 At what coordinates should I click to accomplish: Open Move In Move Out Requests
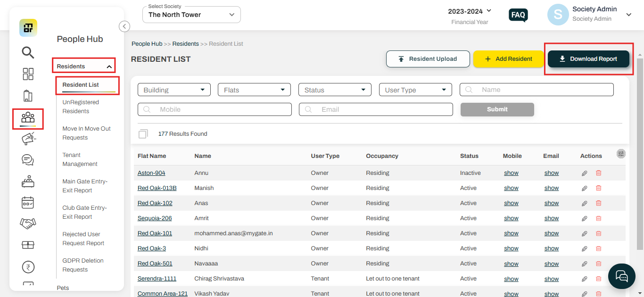pyautogui.click(x=86, y=132)
